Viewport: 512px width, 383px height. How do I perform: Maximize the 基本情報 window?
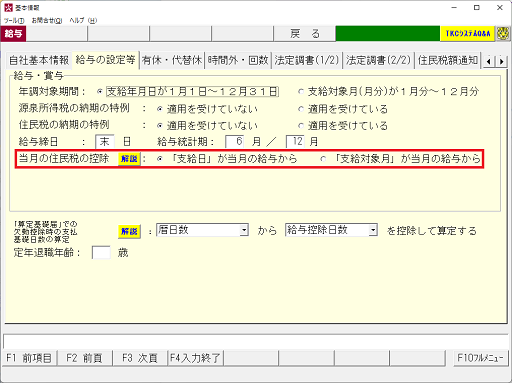click(477, 8)
